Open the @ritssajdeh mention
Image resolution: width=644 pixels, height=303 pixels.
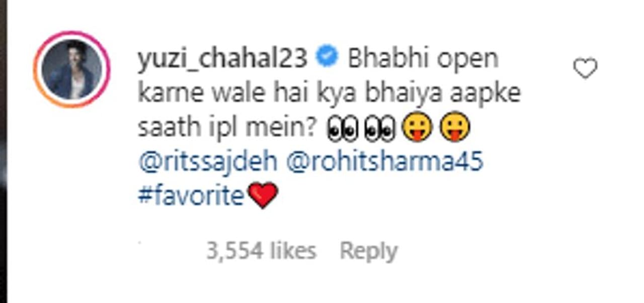point(207,162)
